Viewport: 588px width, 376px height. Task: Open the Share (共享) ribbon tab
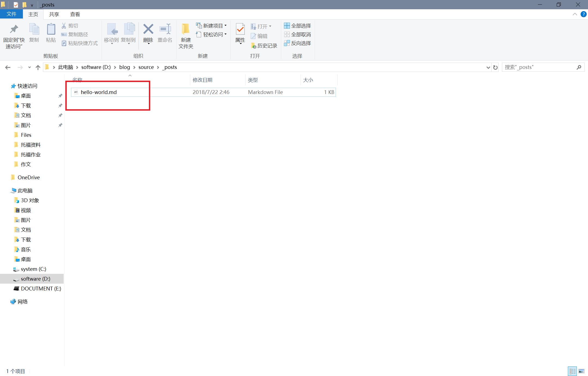tap(54, 14)
